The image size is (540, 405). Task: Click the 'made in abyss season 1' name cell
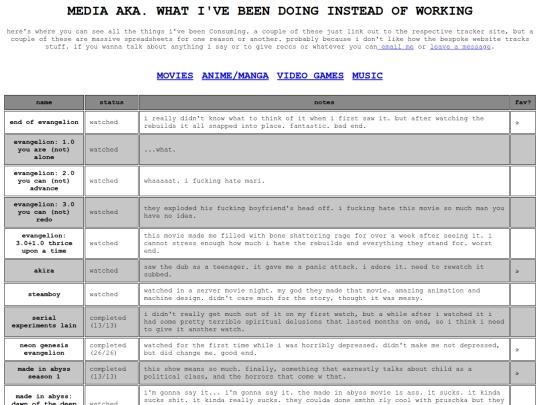44,373
